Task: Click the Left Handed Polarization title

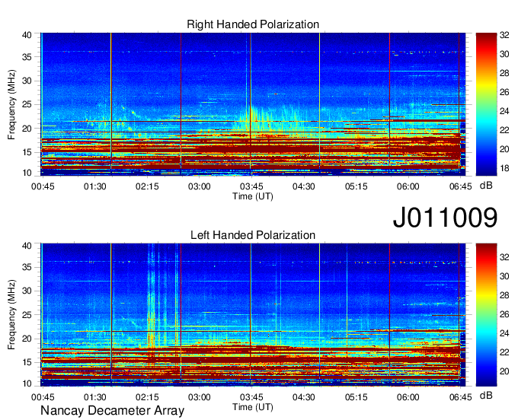Action: (x=253, y=235)
